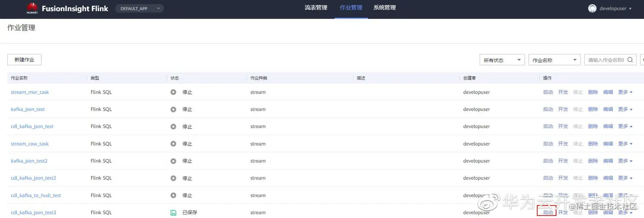Click the 类型 column header
Viewport: 644px width, 218px height.
95,78
